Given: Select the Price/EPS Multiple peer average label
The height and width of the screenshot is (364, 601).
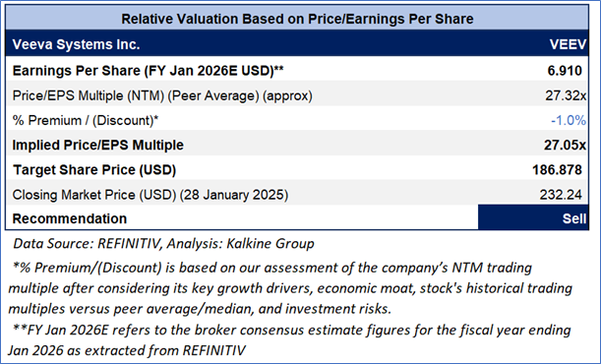Looking at the screenshot, I should click(x=162, y=95).
